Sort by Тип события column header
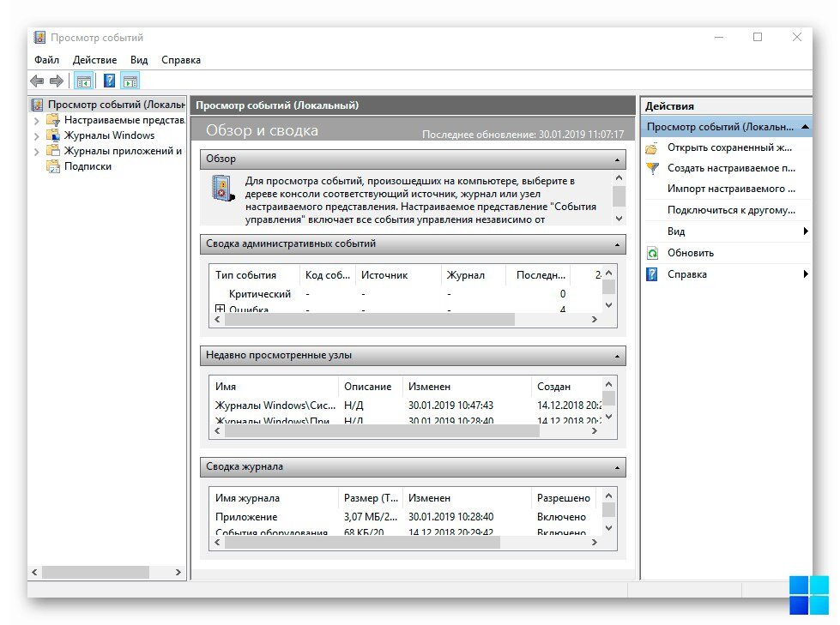This screenshot has height=625, width=840. pos(255,275)
